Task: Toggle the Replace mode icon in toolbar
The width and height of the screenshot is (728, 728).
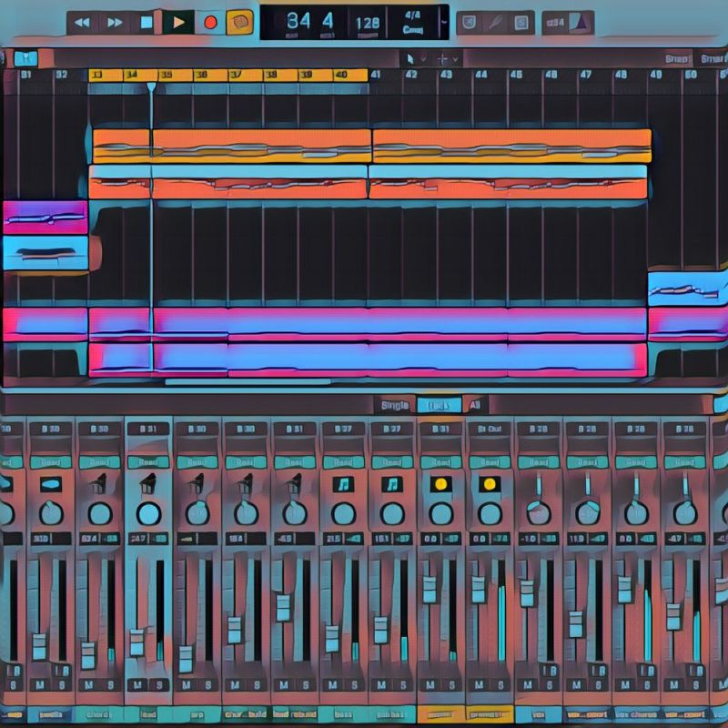Action: pyautogui.click(x=469, y=22)
